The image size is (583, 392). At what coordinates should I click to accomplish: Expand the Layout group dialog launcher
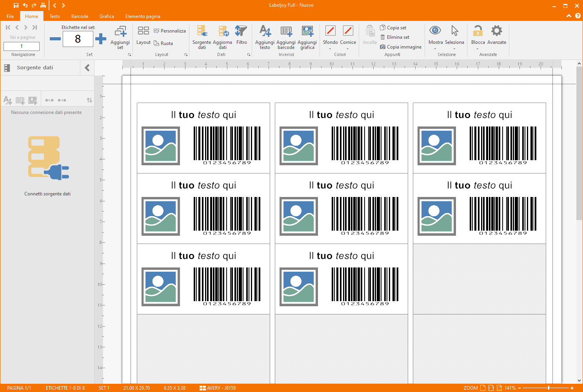pyautogui.click(x=186, y=55)
